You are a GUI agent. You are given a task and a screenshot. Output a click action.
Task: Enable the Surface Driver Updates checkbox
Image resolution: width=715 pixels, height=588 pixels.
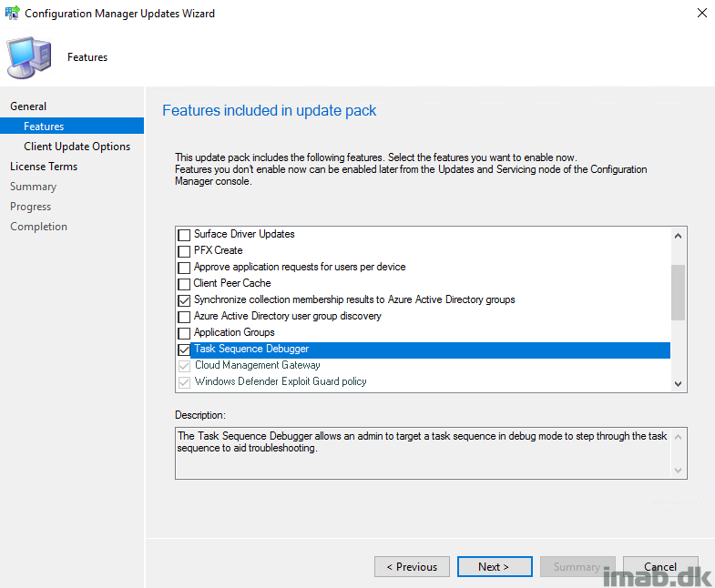pos(184,235)
